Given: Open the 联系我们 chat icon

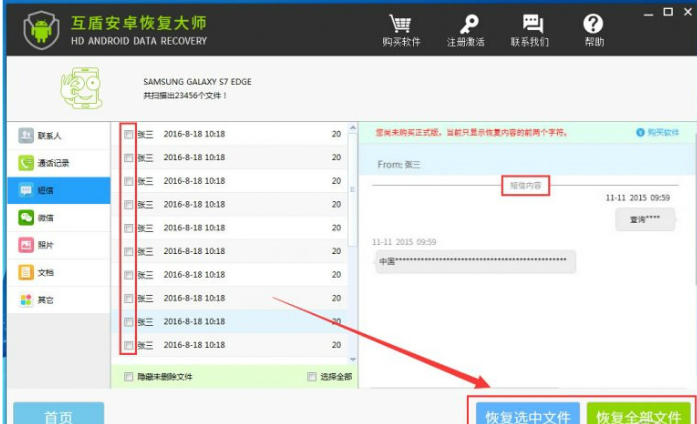Looking at the screenshot, I should [532, 24].
